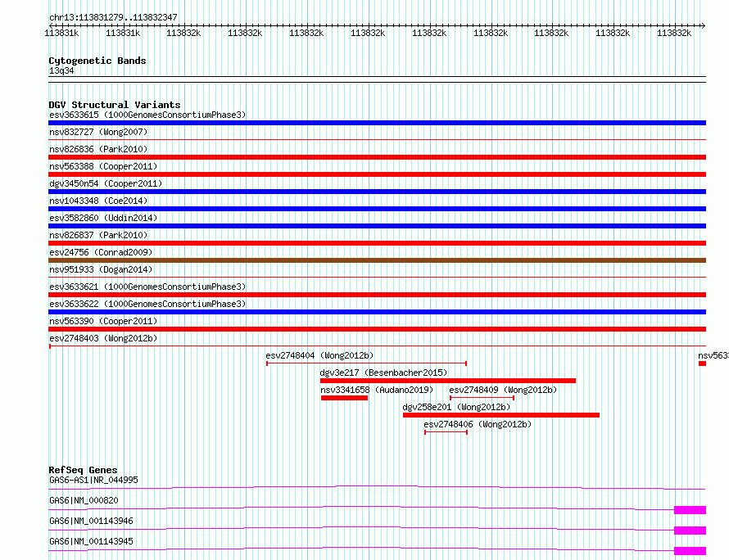Open the nsv832727 (Wong2007) variant label
The height and width of the screenshot is (560, 729).
[x=98, y=132]
